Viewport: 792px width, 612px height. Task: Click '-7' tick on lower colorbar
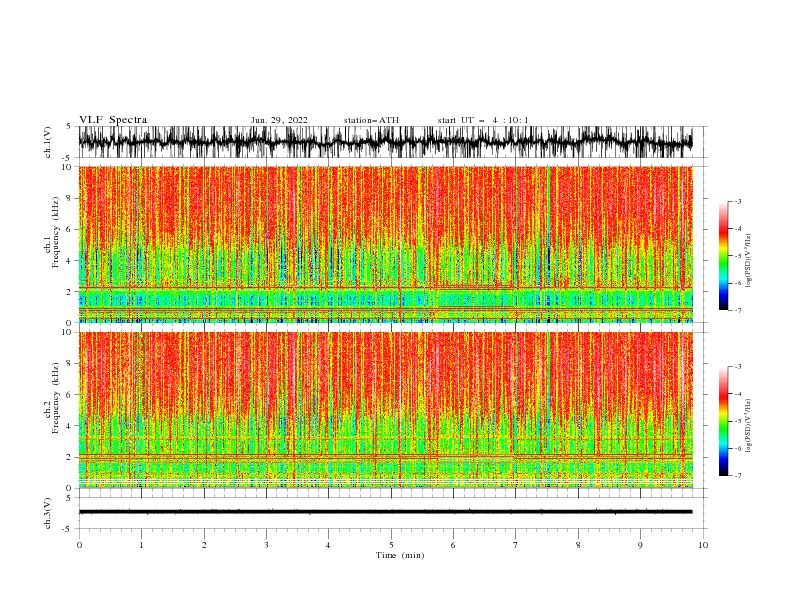point(737,476)
